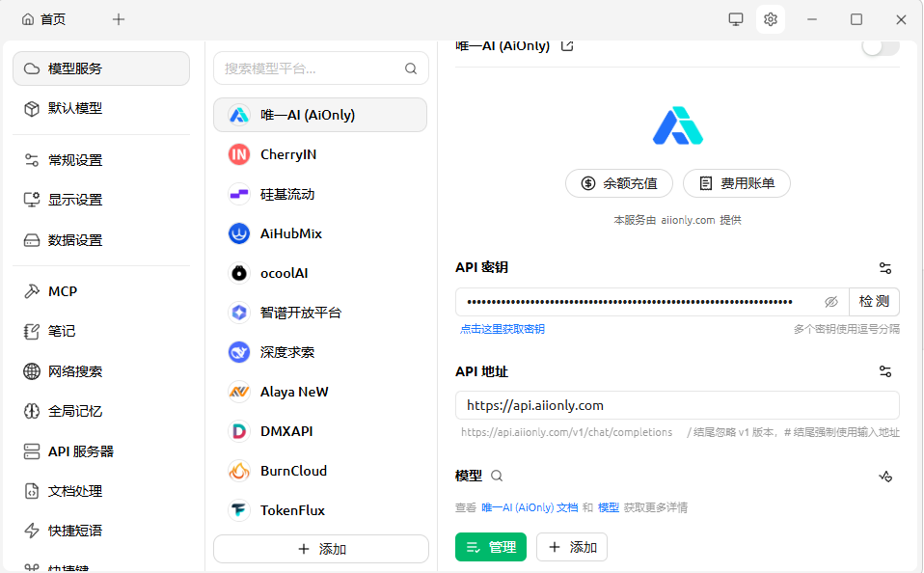Search models with magnifier next to 模型
924x573 pixels.
(497, 476)
